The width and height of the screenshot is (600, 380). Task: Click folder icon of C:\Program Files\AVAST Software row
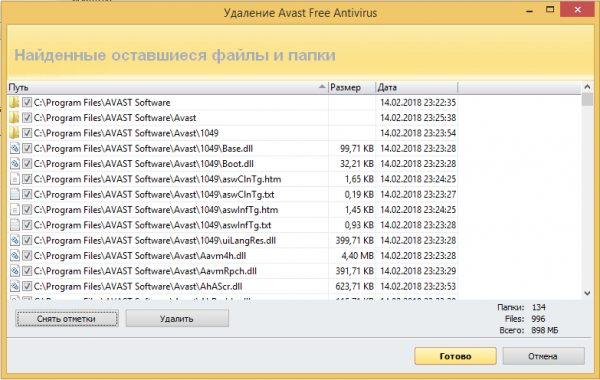[14, 103]
